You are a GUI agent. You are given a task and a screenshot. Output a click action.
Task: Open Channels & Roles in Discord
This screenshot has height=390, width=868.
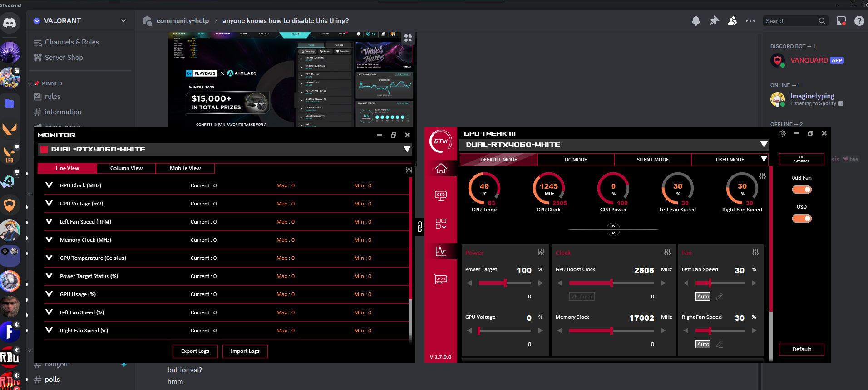(72, 42)
